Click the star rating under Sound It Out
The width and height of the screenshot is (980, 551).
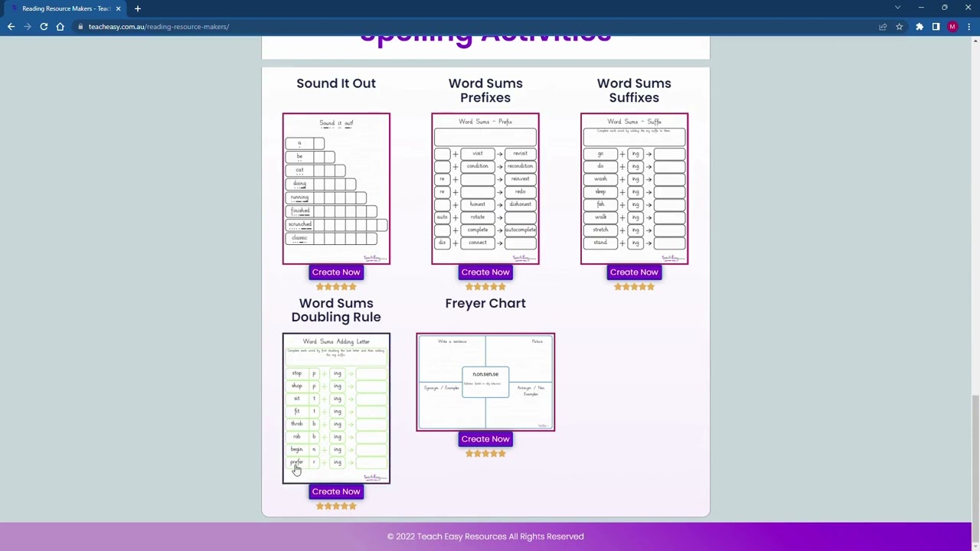point(336,287)
